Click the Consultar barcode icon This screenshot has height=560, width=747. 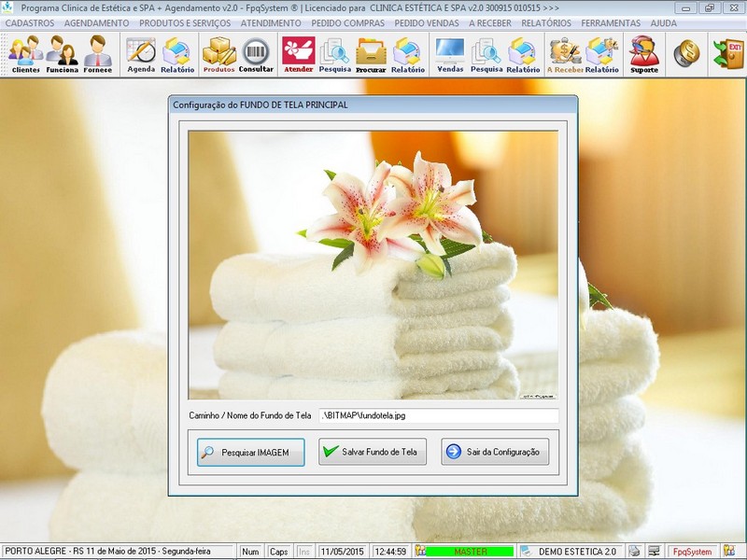coord(256,55)
